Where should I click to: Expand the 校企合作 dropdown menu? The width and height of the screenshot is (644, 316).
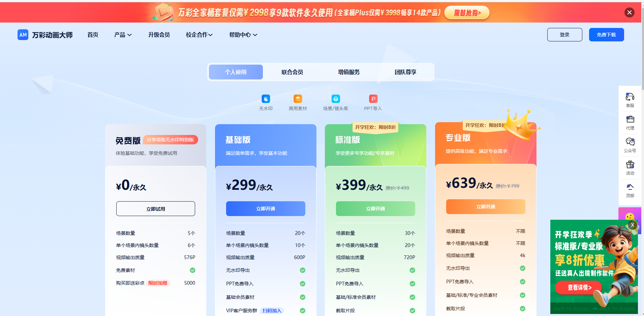(x=199, y=35)
